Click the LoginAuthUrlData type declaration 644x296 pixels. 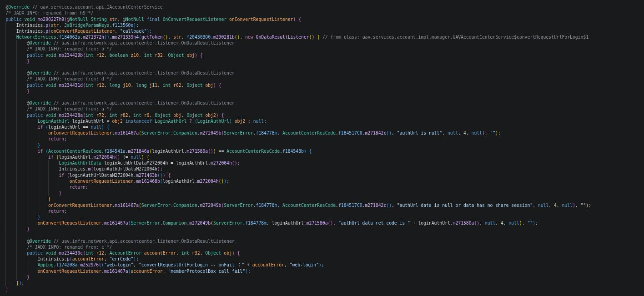point(80,163)
